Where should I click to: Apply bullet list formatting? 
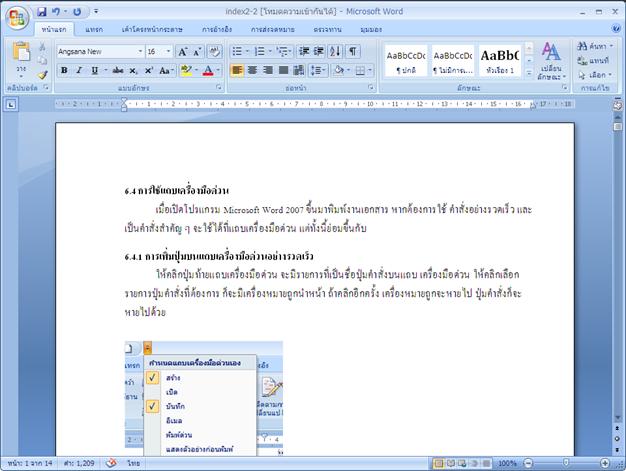coord(237,51)
